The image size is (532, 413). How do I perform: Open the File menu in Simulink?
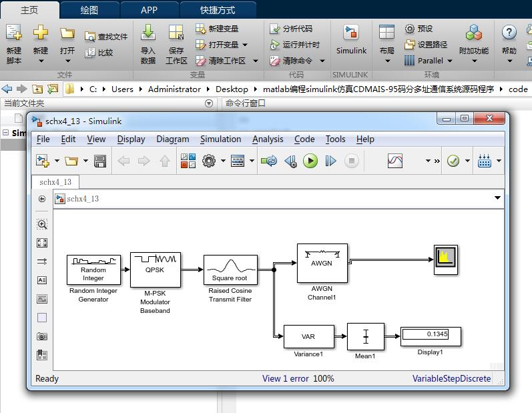(43, 139)
